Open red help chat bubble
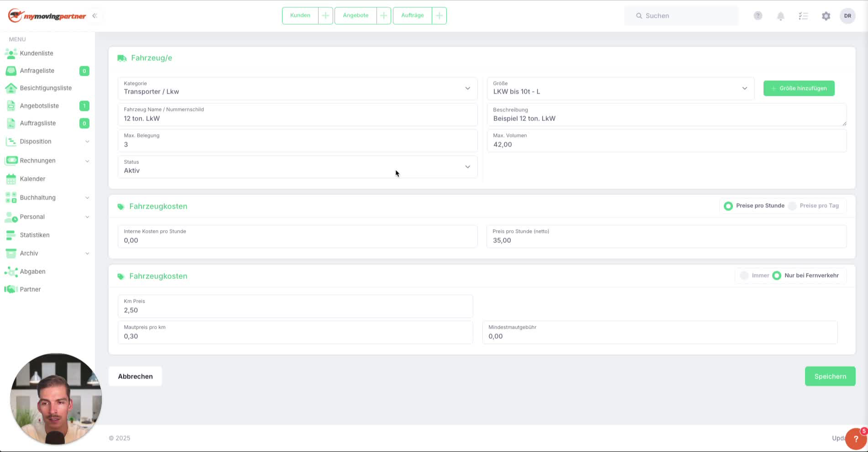The image size is (868, 452). (856, 439)
